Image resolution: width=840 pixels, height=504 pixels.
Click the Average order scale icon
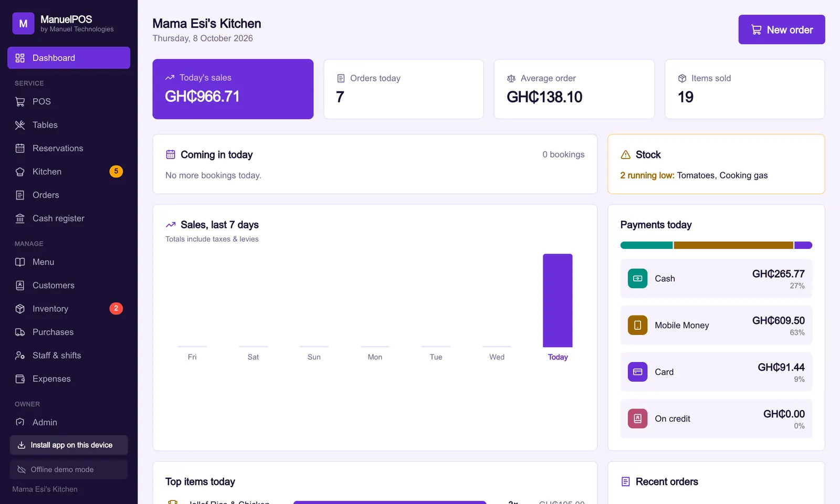point(511,78)
